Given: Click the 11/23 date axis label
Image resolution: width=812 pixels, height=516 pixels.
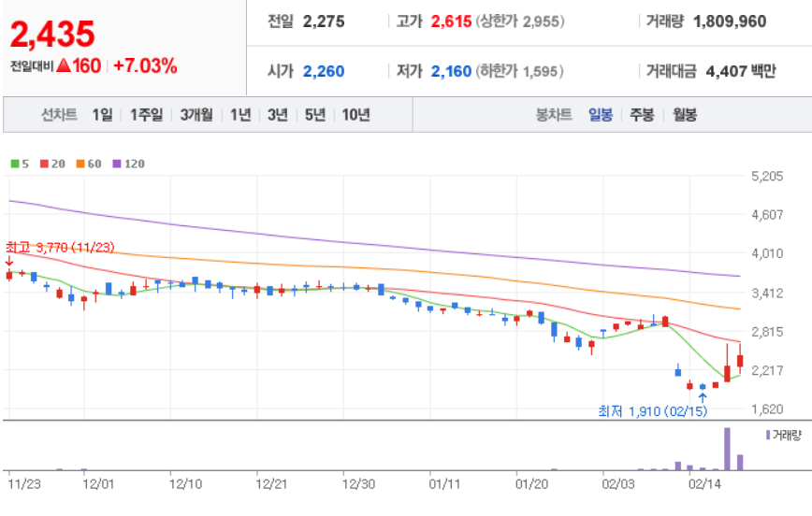Looking at the screenshot, I should [24, 484].
